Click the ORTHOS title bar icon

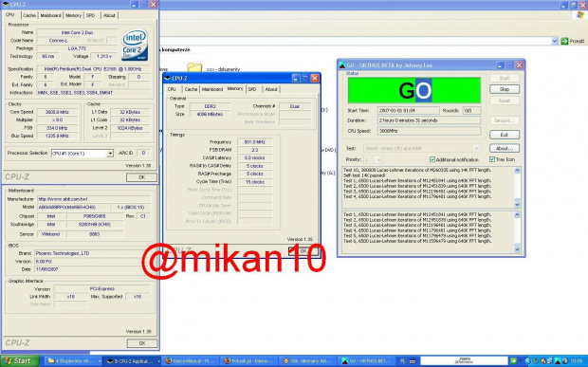341,64
